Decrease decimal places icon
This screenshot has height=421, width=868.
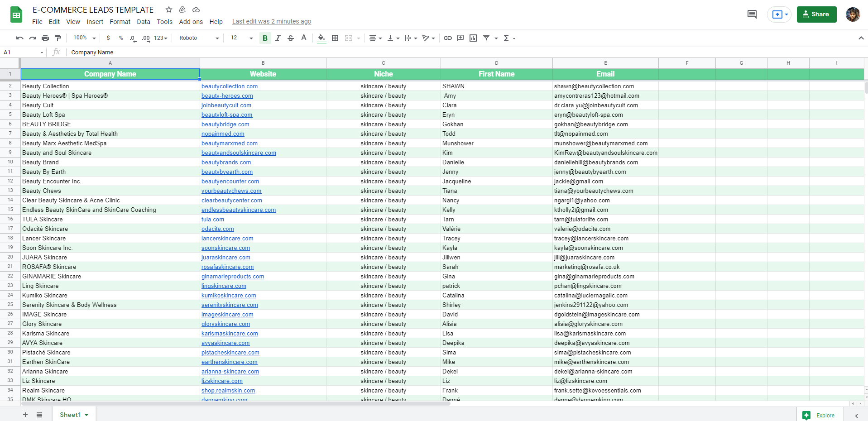coord(133,38)
